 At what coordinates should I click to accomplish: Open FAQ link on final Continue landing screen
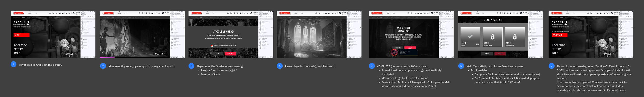[555, 53]
